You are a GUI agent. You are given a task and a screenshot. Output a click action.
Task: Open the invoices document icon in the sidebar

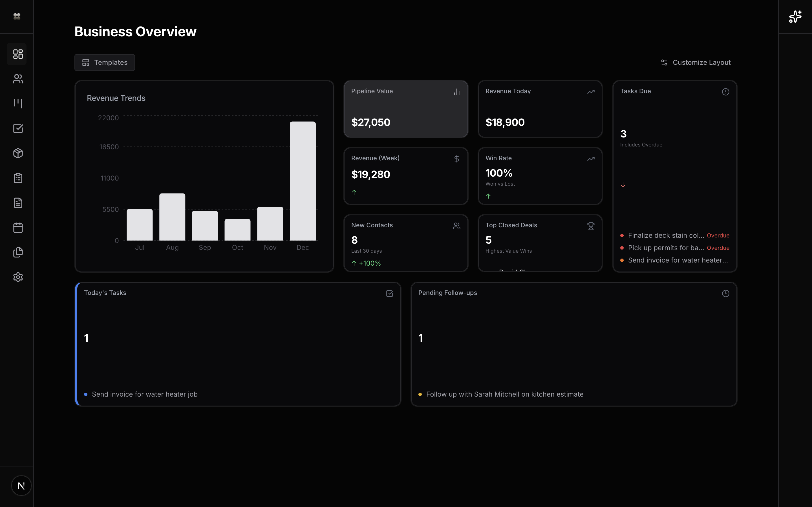click(x=17, y=203)
